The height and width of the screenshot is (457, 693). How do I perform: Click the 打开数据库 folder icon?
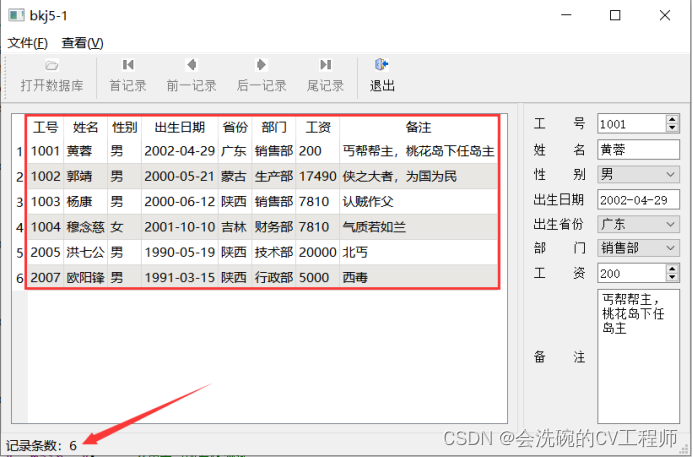(x=52, y=65)
